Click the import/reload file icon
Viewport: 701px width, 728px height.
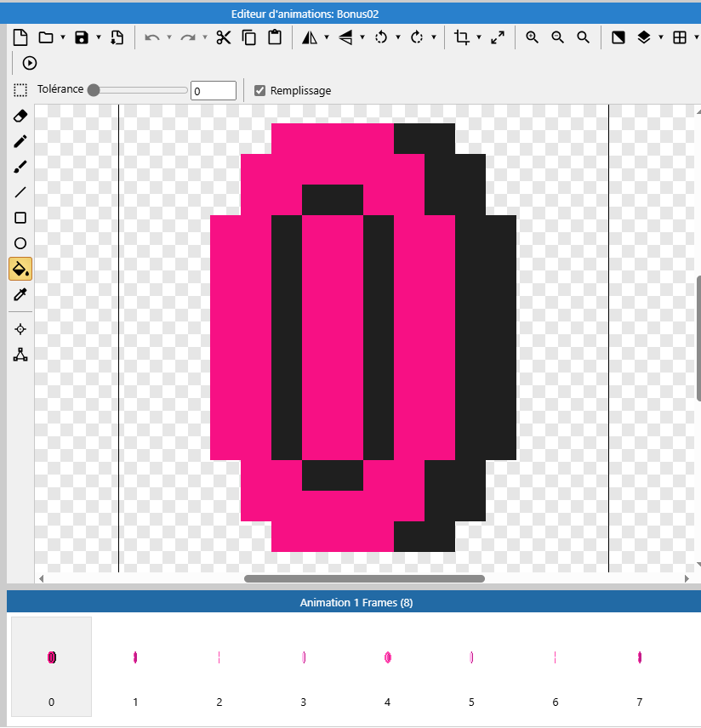[117, 37]
